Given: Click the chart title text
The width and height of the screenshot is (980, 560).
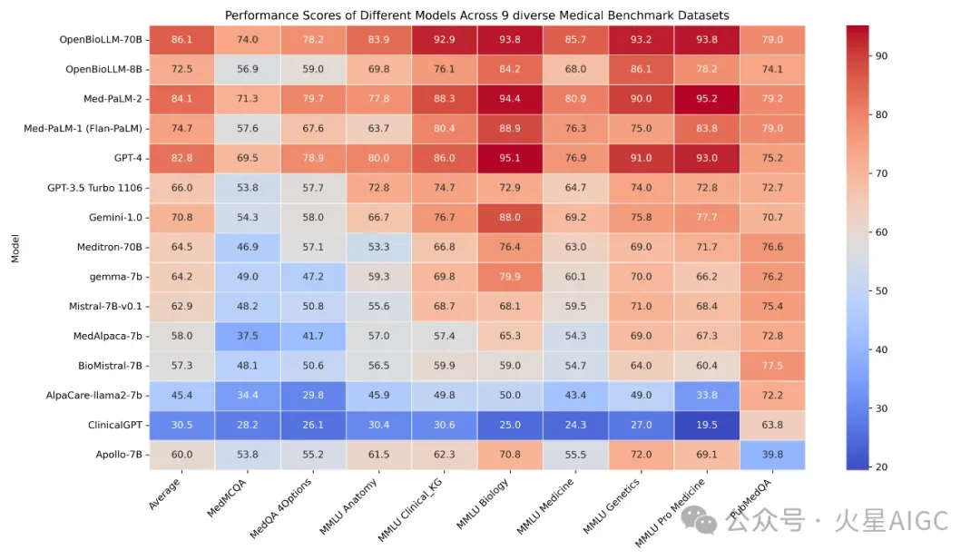Looking at the screenshot, I should click(x=477, y=15).
